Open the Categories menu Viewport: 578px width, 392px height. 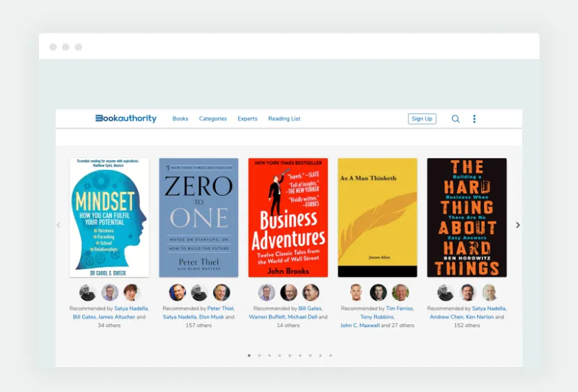click(x=212, y=118)
